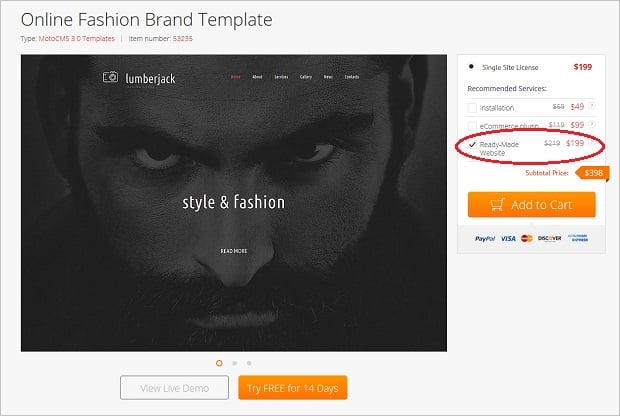
Task: Enable the Installation service checkbox
Action: coord(473,106)
